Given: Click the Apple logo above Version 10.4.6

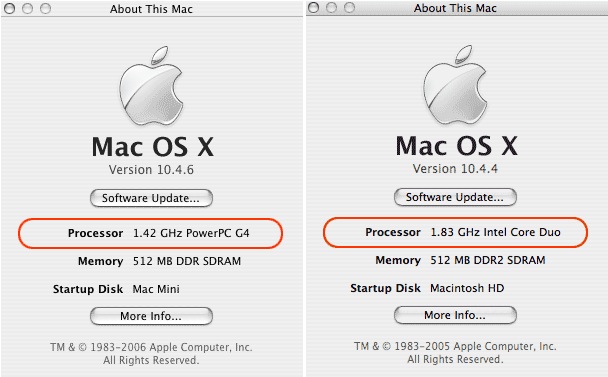Looking at the screenshot, I should coord(151,86).
